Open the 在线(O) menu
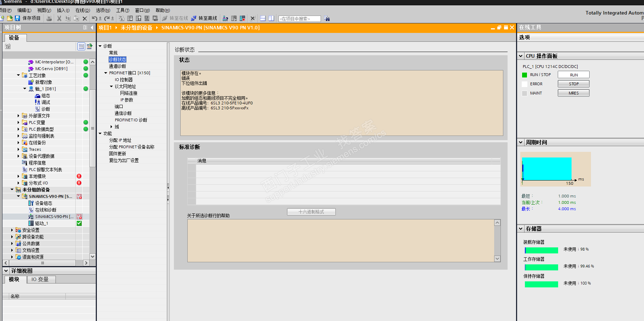The height and width of the screenshot is (321, 644). click(x=83, y=10)
